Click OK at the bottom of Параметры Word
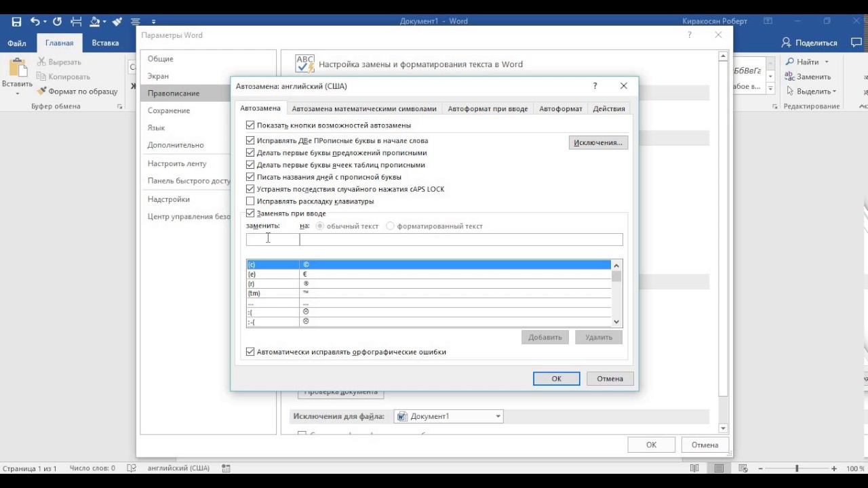The height and width of the screenshot is (488, 868). 651,445
